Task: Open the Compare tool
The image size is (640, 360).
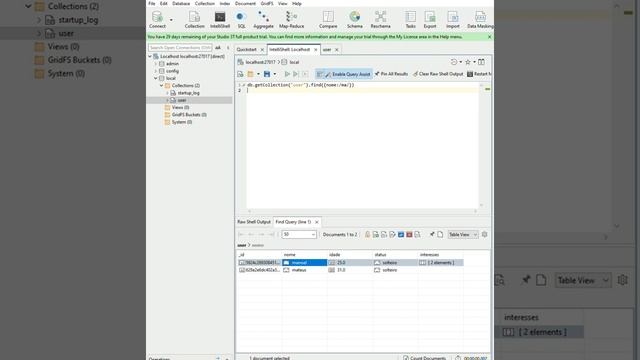Action: (x=328, y=20)
